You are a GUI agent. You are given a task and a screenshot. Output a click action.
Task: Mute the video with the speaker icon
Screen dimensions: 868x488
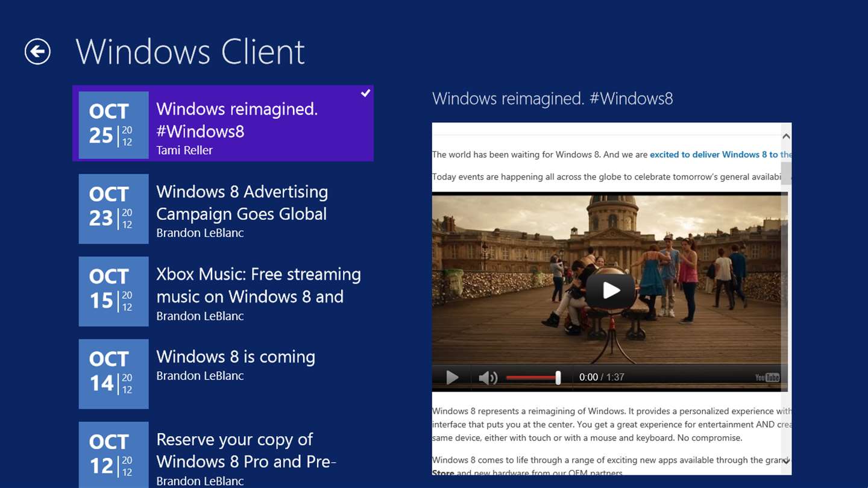(x=488, y=378)
